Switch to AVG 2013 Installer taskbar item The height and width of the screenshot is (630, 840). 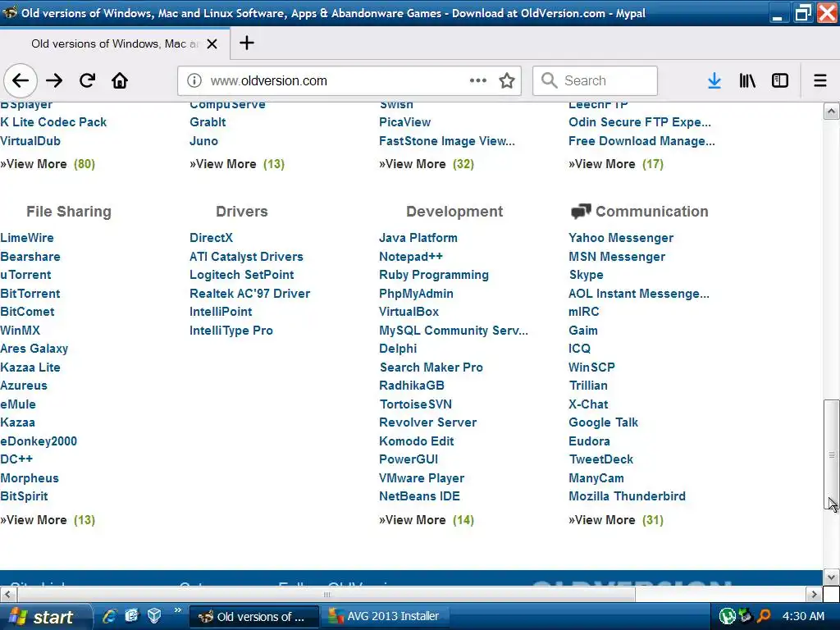tap(385, 617)
